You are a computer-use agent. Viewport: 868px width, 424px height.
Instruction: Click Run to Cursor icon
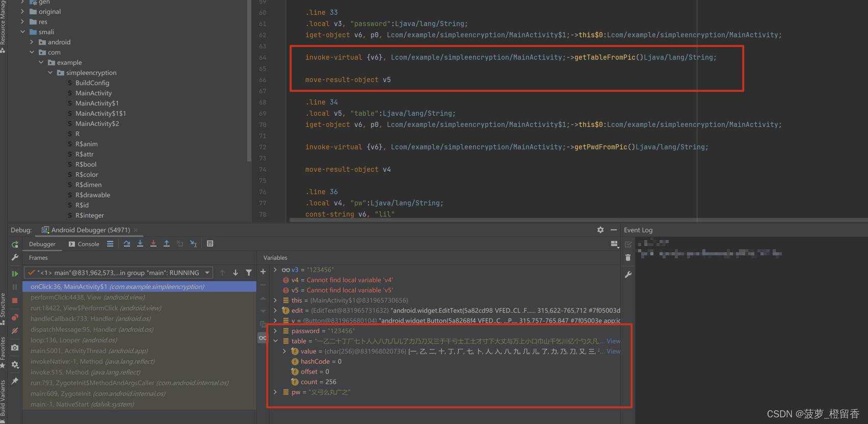point(193,244)
